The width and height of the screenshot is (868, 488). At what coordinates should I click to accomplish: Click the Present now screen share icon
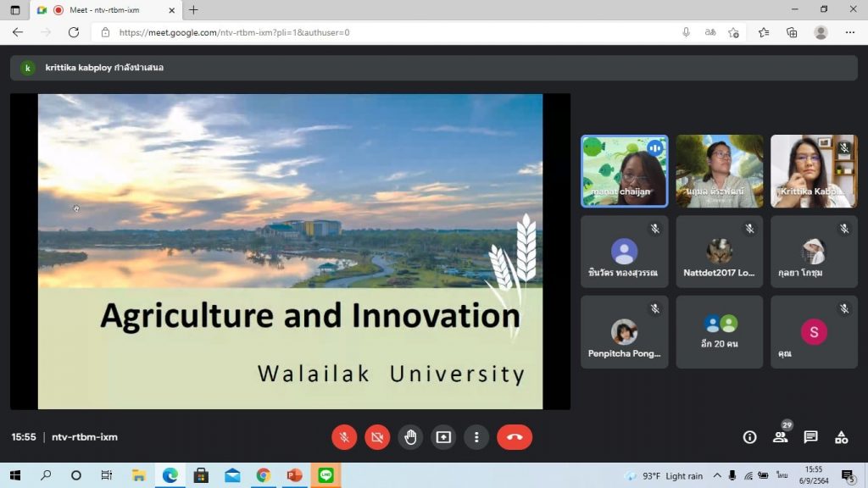(x=443, y=437)
